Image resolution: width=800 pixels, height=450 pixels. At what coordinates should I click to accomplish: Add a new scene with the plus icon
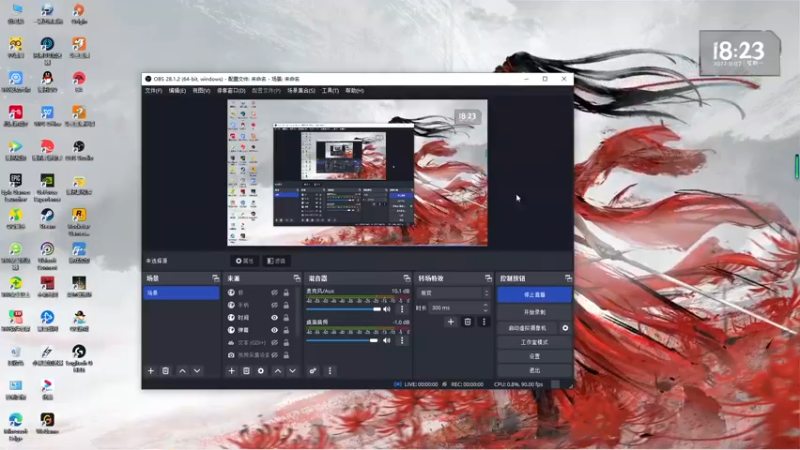[151, 371]
